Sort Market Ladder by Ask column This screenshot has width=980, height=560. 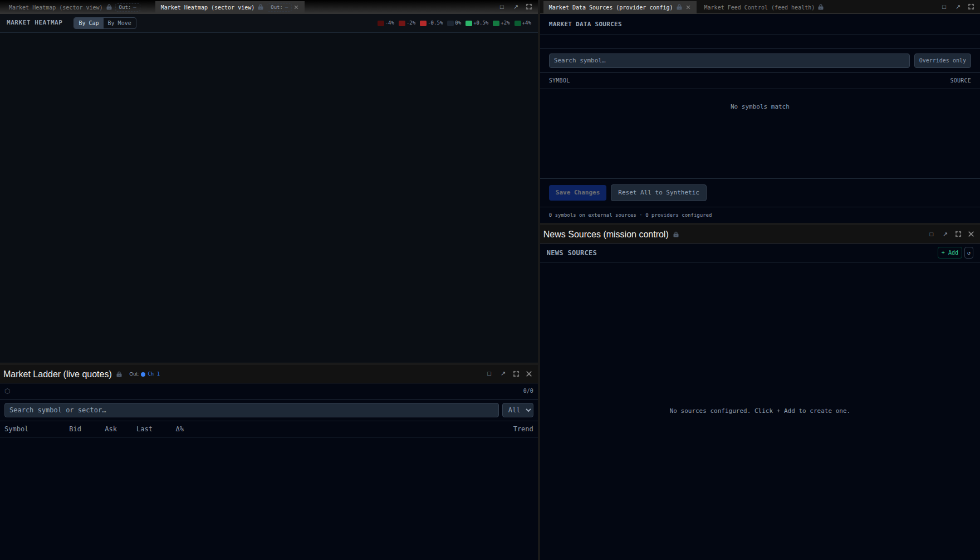pos(111,429)
